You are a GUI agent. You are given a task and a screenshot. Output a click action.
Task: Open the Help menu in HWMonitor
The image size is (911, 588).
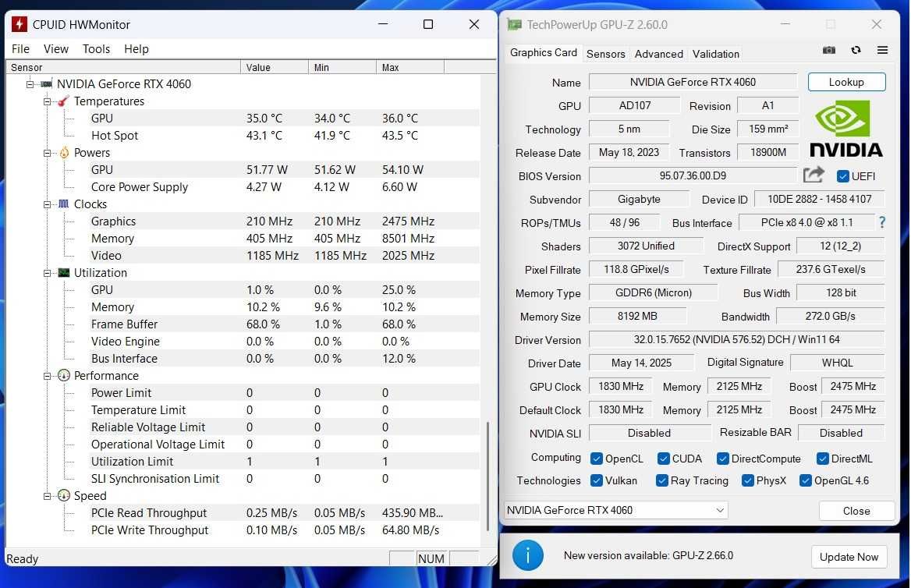tap(136, 49)
